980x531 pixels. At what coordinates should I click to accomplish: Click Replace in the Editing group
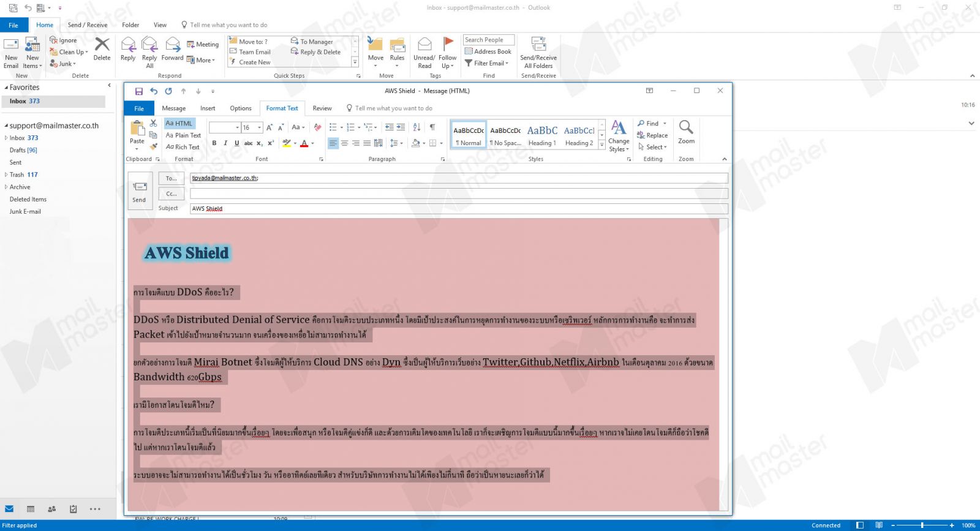[x=652, y=135]
